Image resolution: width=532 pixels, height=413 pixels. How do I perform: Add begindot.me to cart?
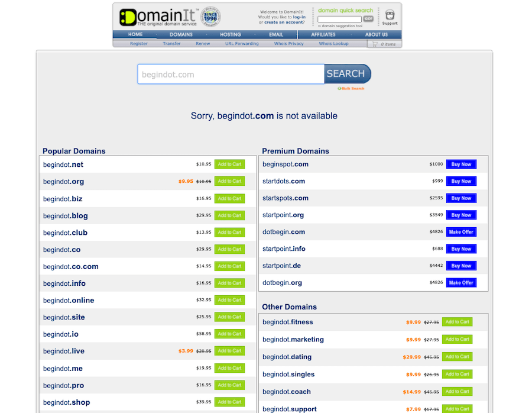click(x=230, y=368)
